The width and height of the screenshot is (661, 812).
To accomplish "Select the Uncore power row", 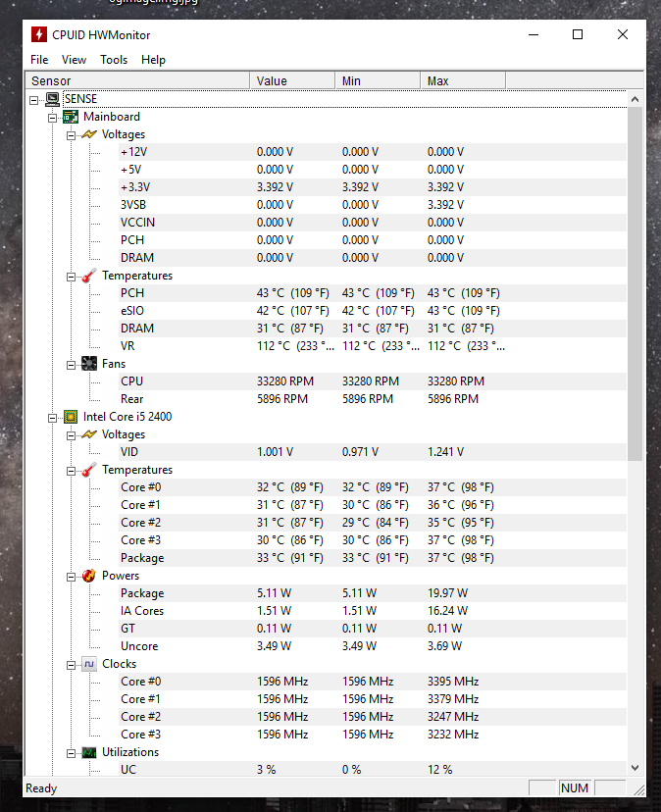I will (372, 646).
